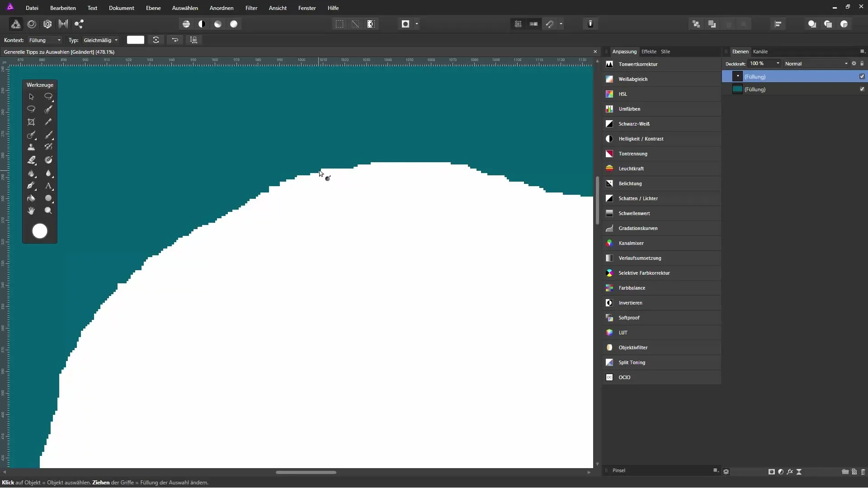The image size is (868, 488).
Task: Select the Text tool (A icon)
Action: click(48, 186)
